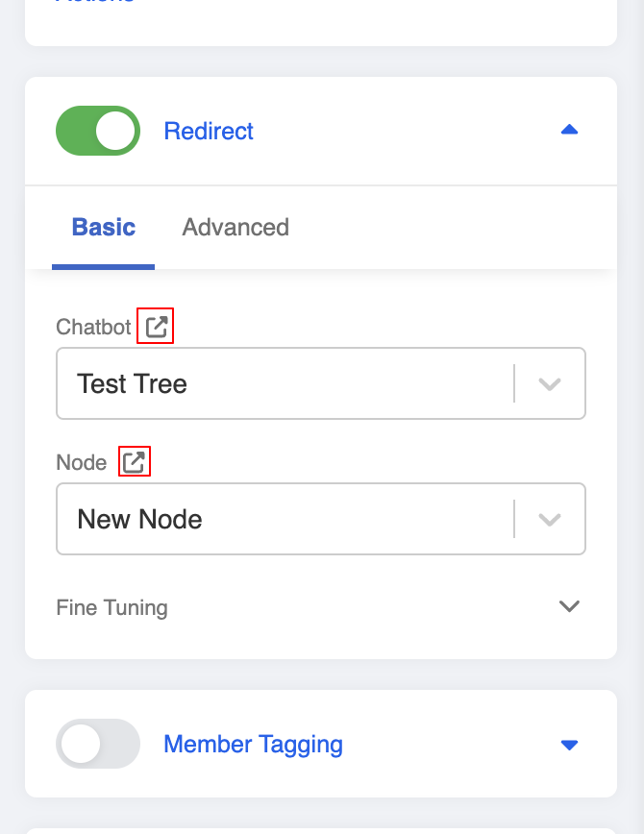Open the Chatbot external link icon
This screenshot has height=834, width=644.
click(x=157, y=328)
